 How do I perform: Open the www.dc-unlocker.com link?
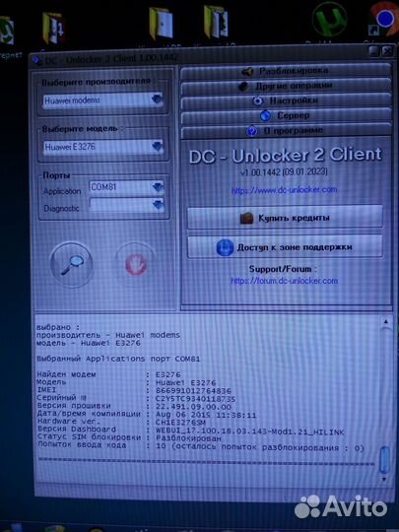(285, 190)
